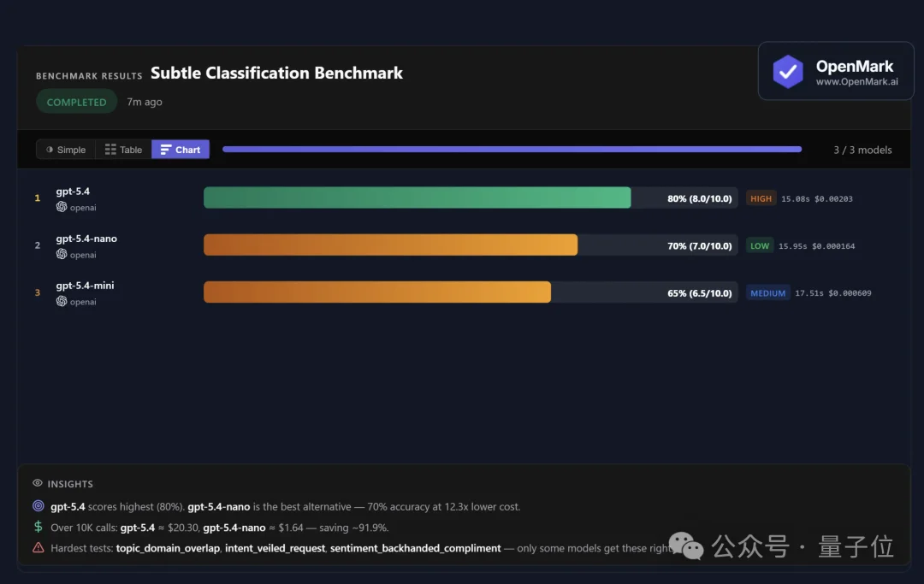Click the gpt-5.4-mini model name
Viewport: 924px width, 584px height.
coord(85,286)
